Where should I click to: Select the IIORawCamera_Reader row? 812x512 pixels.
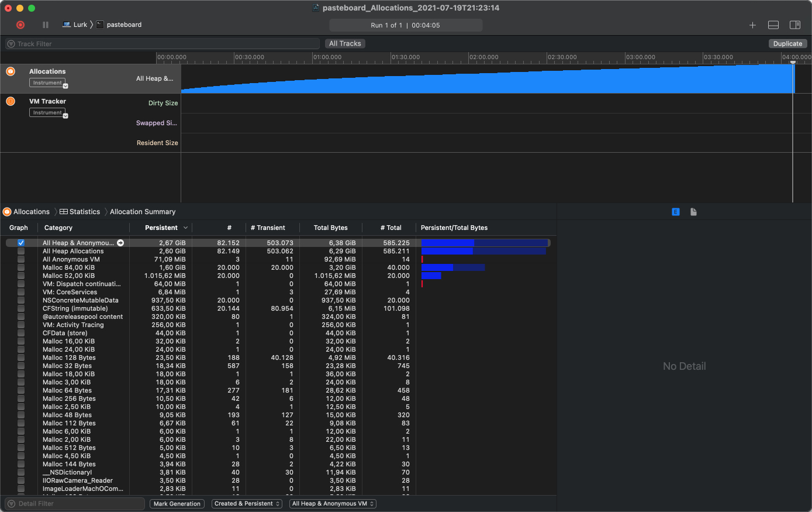click(278, 480)
